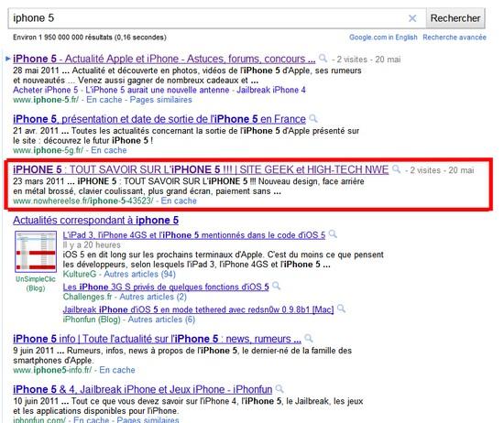Screen dimensions: 504x423
Task: Click the 'KultureG' source name
Action: point(80,275)
